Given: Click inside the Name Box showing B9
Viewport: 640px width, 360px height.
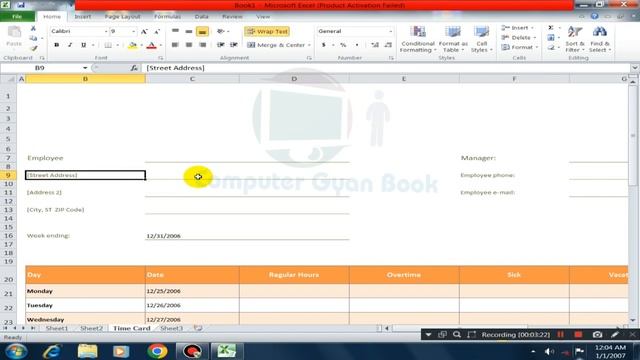Looking at the screenshot, I should coord(41,68).
